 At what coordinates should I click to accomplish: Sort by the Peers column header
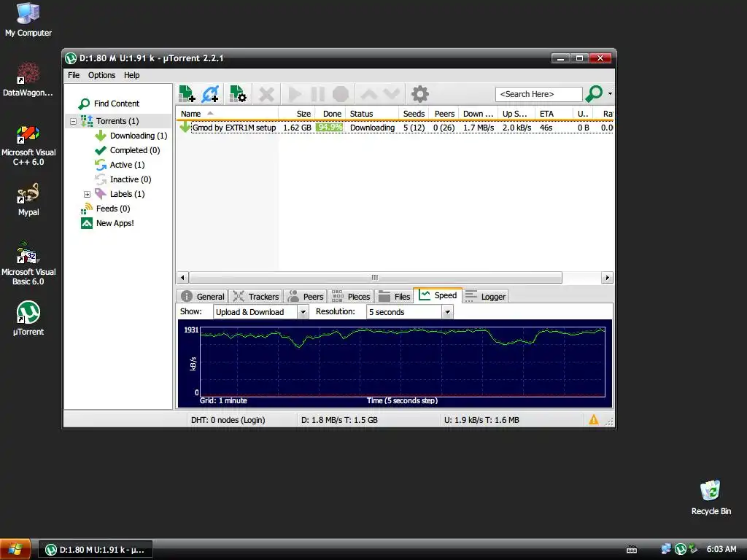444,114
